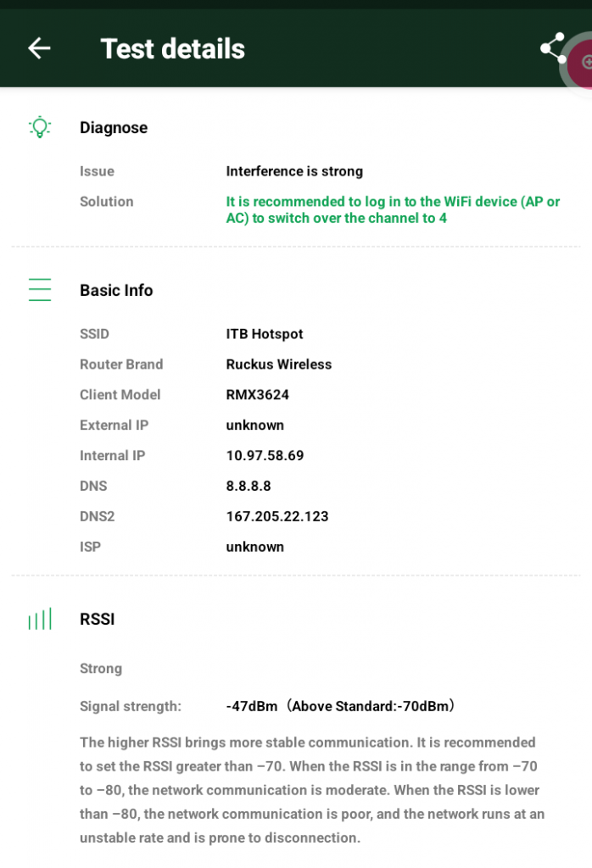Tap the back arrow icon
The width and height of the screenshot is (592, 868).
39,48
